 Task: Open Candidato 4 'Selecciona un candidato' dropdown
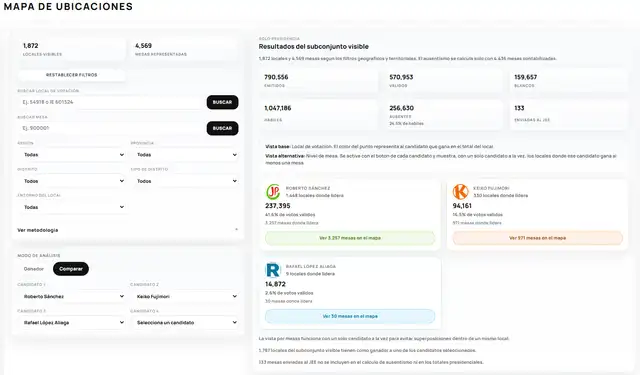tap(184, 322)
